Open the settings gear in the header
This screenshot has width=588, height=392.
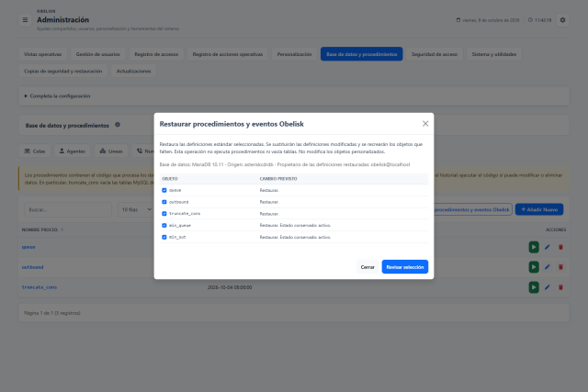pos(562,20)
